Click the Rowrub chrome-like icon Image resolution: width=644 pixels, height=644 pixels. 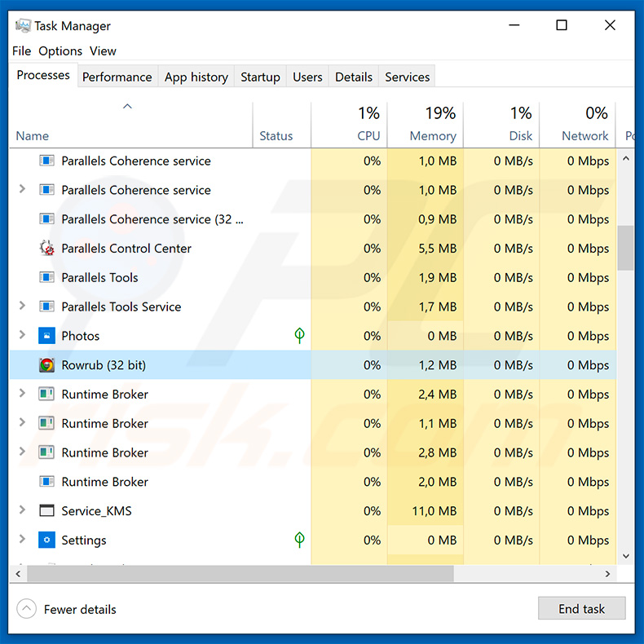46,364
